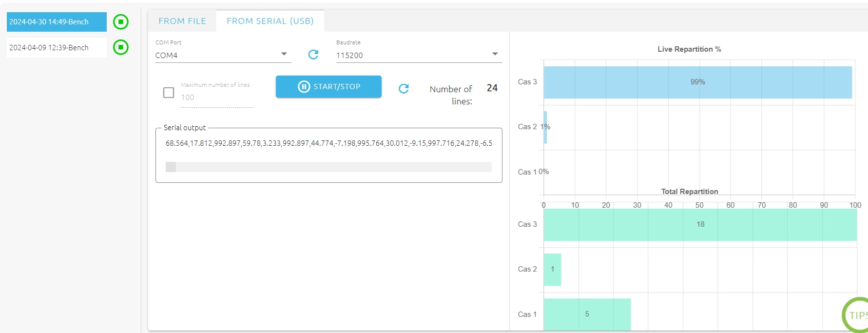Click the serial output data text
Screen dimensions: 868x333
point(328,143)
